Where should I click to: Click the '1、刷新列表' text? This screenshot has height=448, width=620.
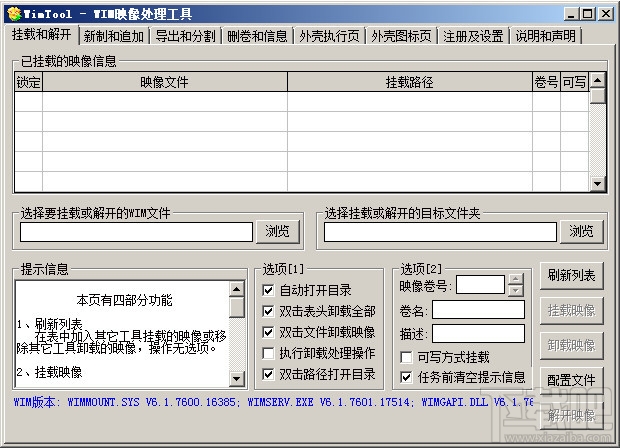(49, 324)
